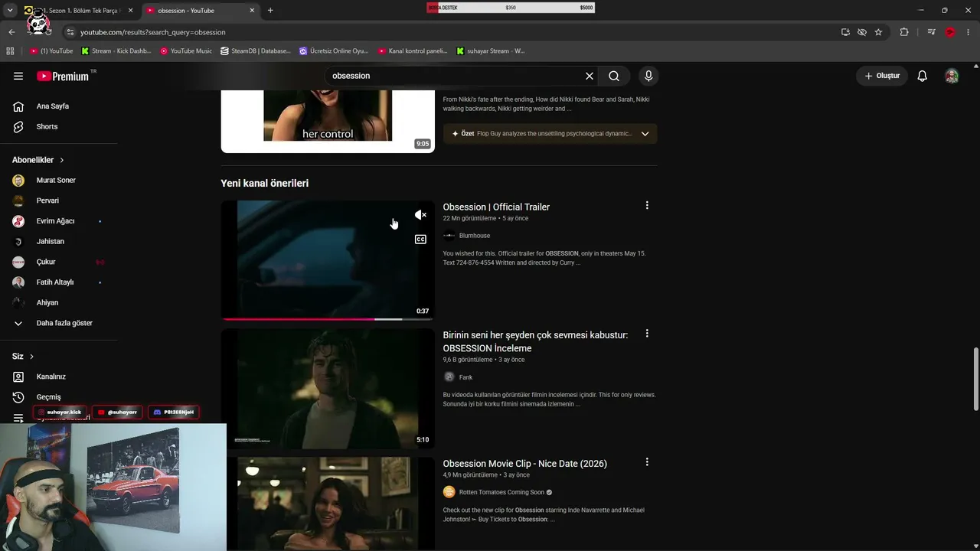Open the account avatar menu
The width and height of the screenshot is (980, 551).
(952, 76)
